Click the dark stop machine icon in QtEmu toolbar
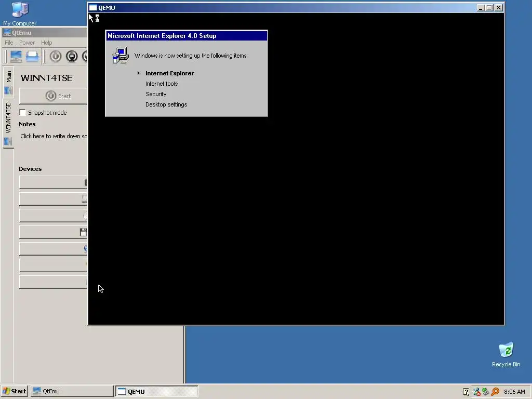 (x=72, y=56)
